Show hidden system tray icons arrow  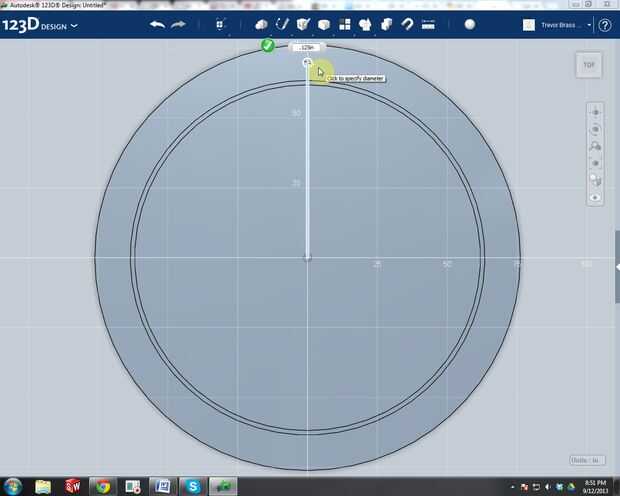513,487
